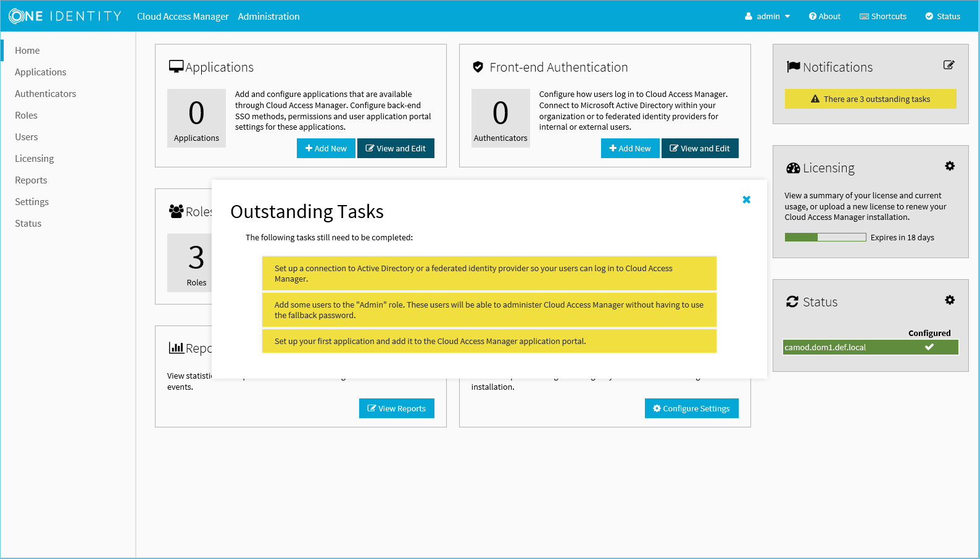Click Add New in Front-end Authentication panel
Viewport: 980px width, 559px height.
pyautogui.click(x=630, y=148)
